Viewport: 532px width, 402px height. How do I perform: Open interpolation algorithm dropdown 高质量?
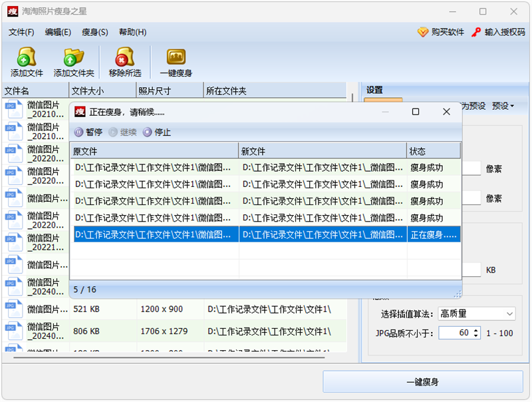point(477,313)
